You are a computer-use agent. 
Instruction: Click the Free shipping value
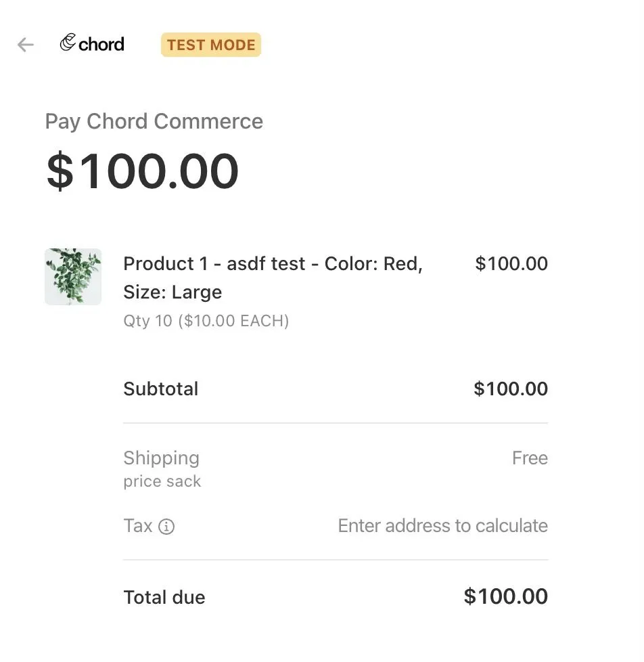pos(530,458)
